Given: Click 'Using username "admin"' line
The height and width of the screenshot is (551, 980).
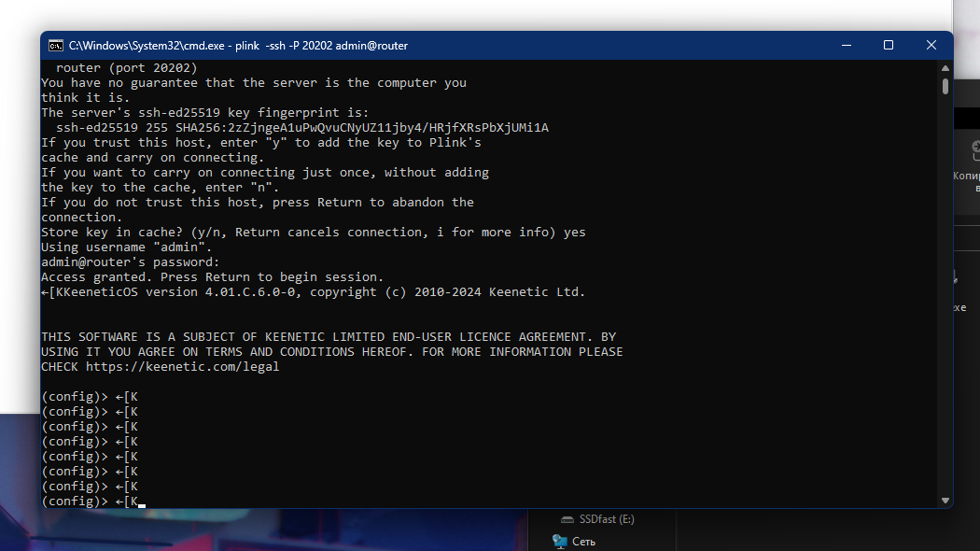Looking at the screenshot, I should pos(127,247).
